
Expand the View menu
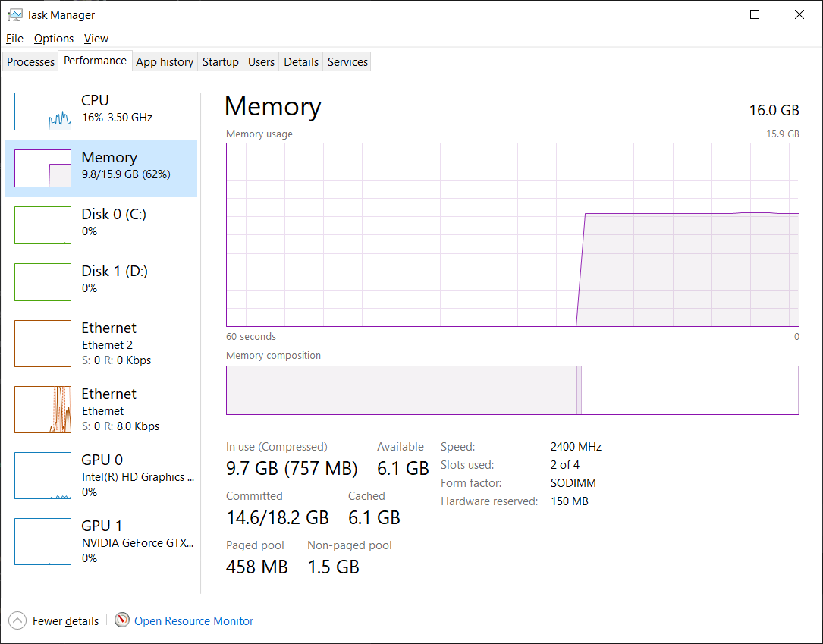96,39
